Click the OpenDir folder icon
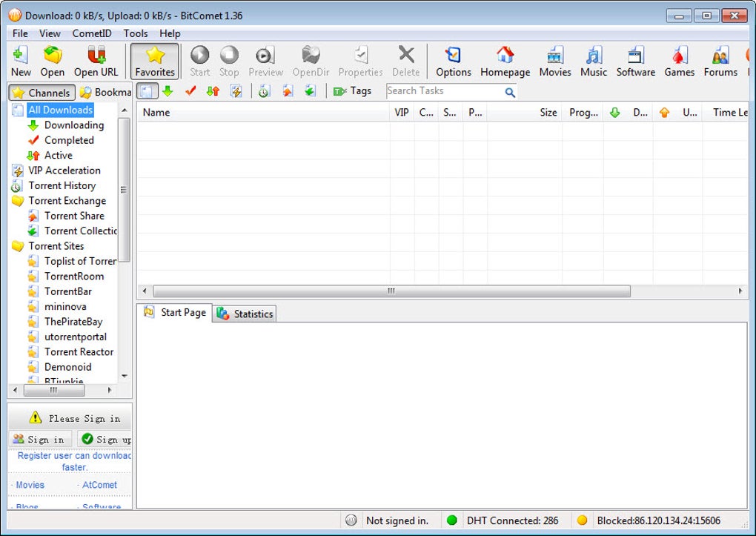The image size is (756, 536). [x=311, y=62]
